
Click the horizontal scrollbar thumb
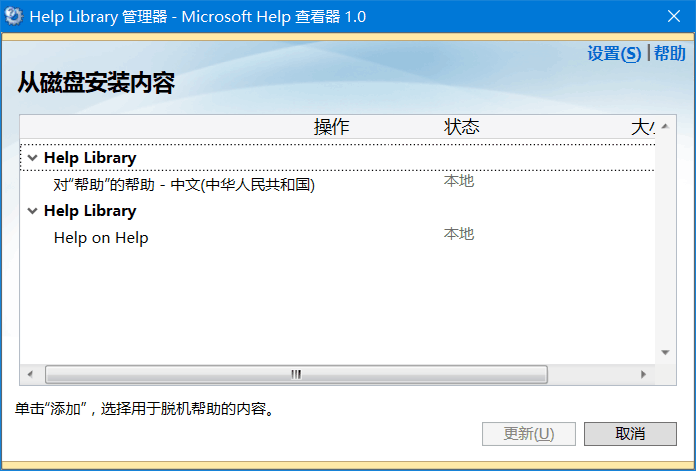[297, 374]
